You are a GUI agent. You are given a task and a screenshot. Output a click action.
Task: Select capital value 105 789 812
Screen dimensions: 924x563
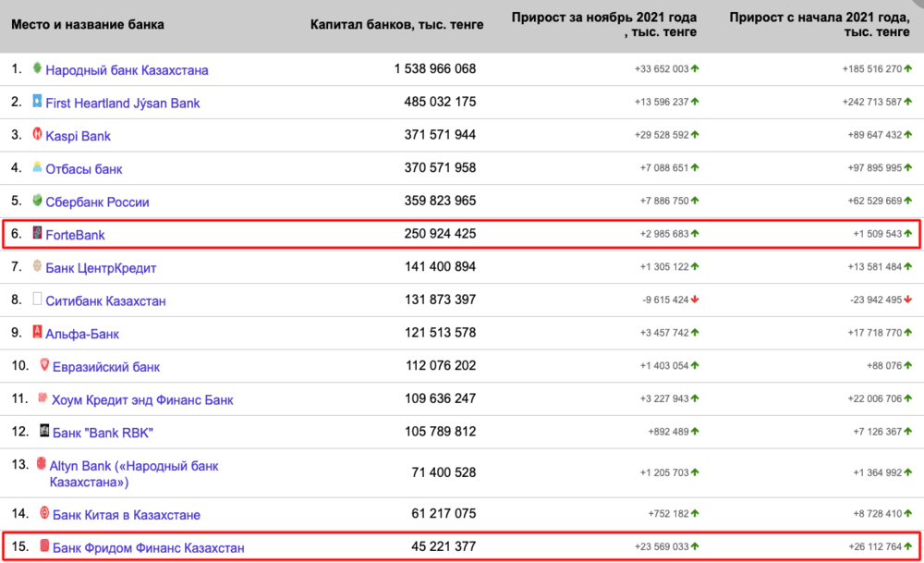[x=440, y=432]
